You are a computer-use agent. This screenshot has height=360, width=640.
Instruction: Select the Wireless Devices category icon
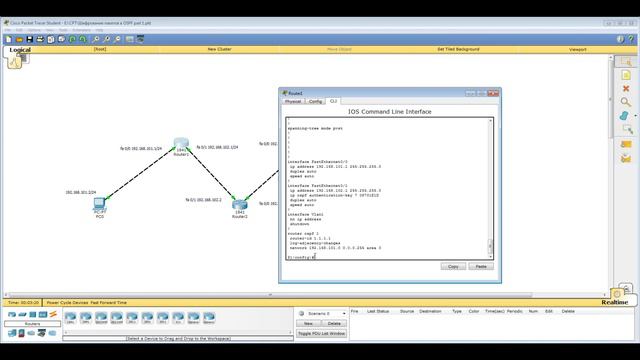[43, 314]
